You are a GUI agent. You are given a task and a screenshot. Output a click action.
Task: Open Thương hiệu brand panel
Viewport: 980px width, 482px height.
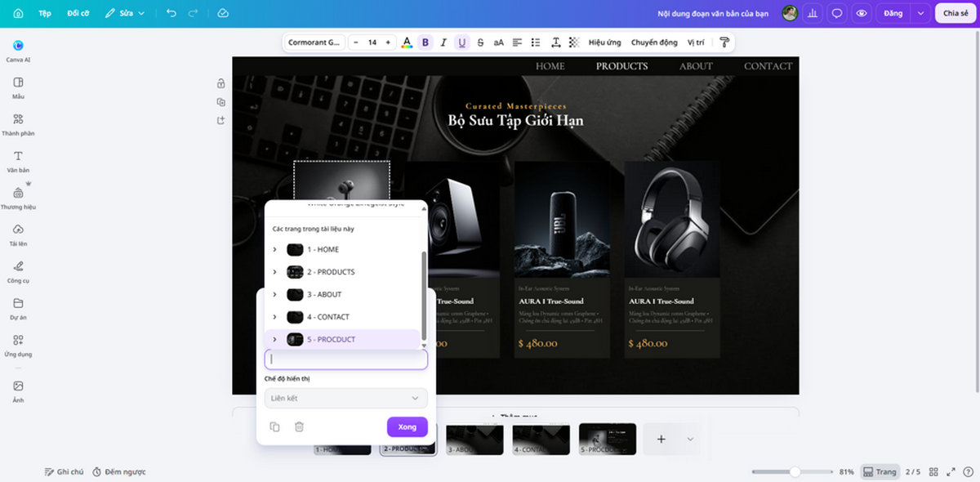pos(18,198)
